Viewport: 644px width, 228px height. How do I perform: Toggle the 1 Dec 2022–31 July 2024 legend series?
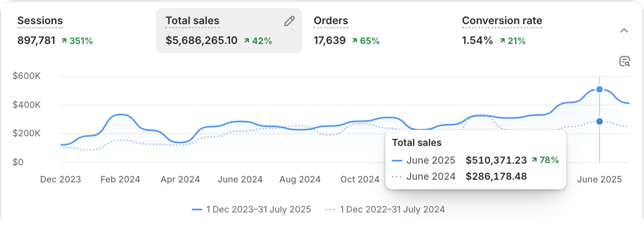coord(385,210)
